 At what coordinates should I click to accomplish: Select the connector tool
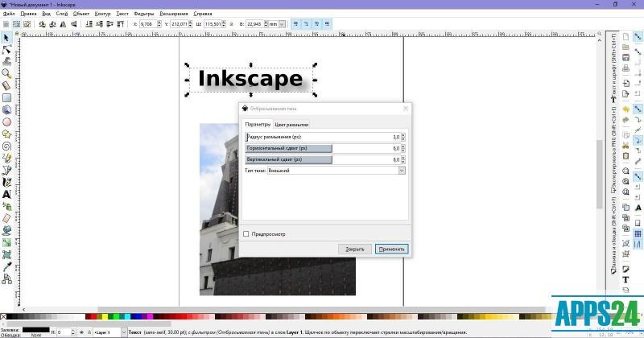click(x=6, y=279)
